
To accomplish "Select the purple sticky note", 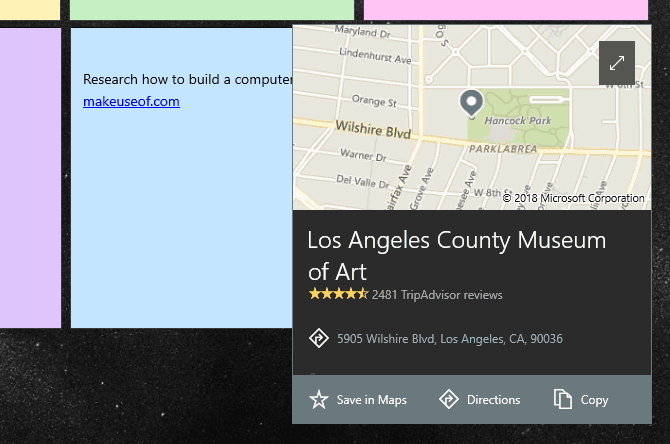I will [x=30, y=178].
